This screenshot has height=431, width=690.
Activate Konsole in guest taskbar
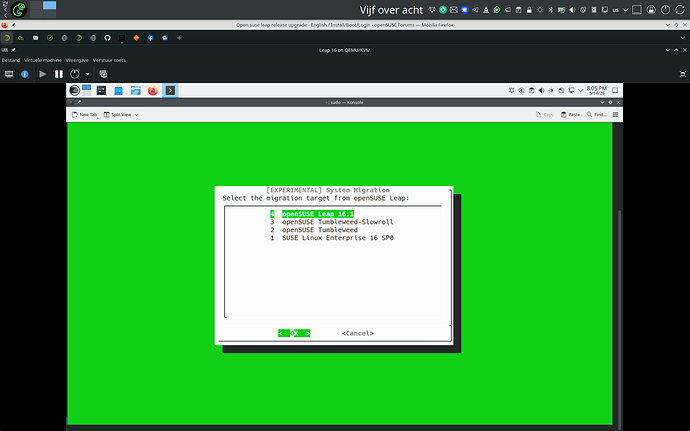tap(170, 91)
